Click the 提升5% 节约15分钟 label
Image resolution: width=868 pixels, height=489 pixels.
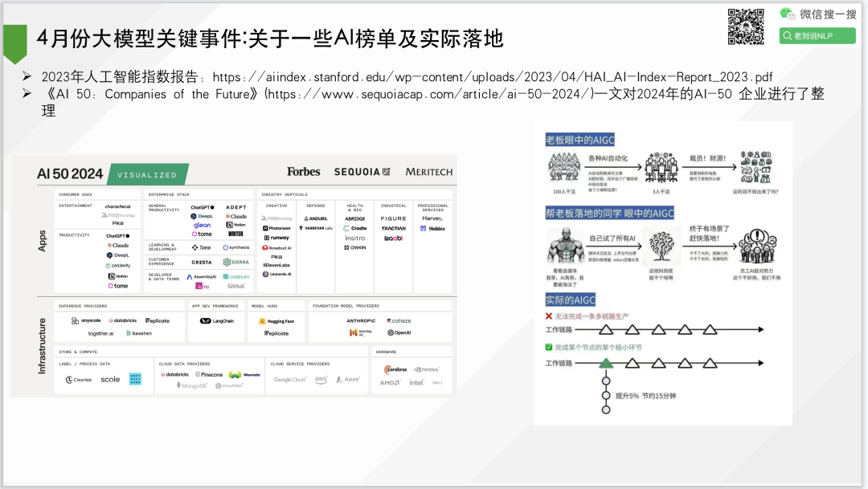pyautogui.click(x=645, y=396)
